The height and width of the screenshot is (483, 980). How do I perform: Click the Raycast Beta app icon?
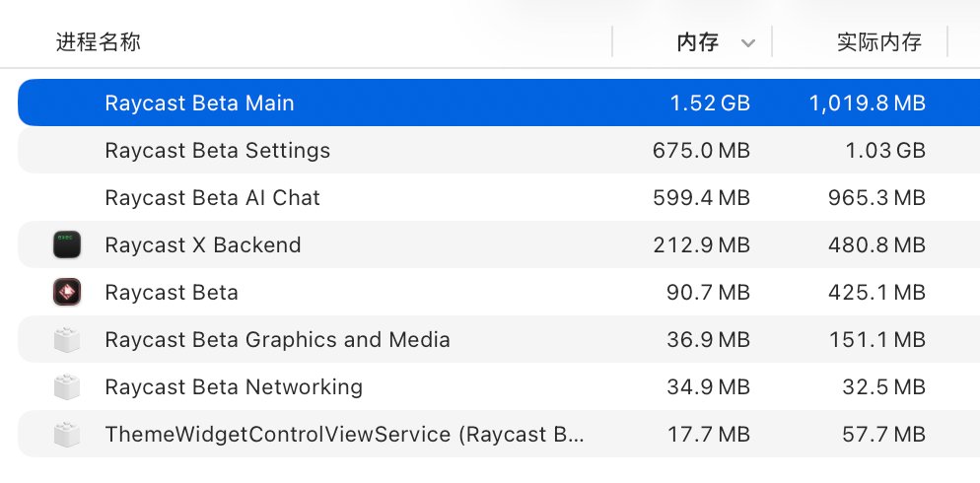pyautogui.click(x=67, y=292)
